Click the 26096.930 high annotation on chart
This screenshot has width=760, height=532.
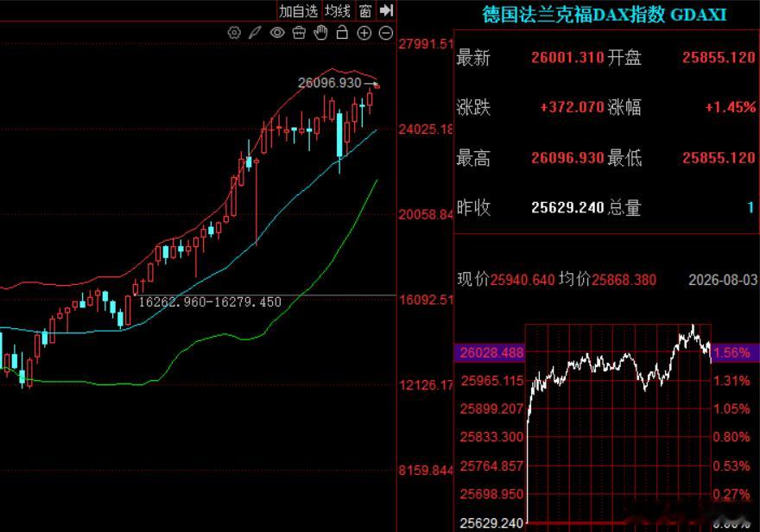[330, 83]
